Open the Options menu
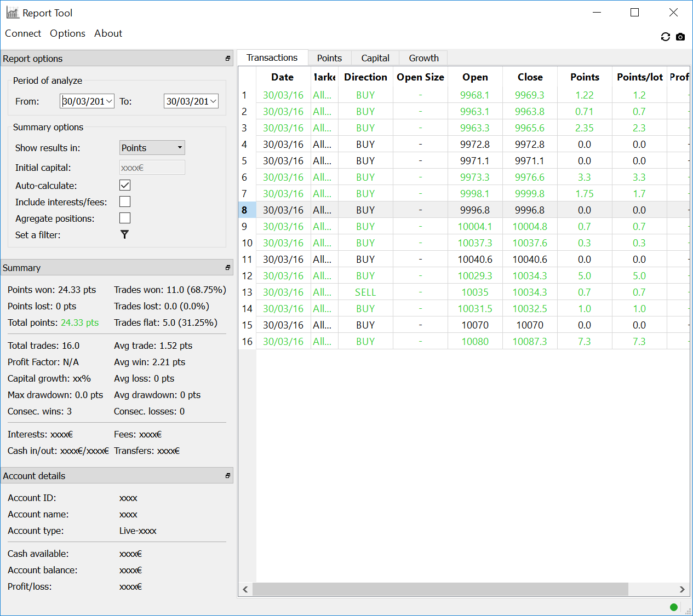Image resolution: width=693 pixels, height=616 pixels. pyautogui.click(x=67, y=33)
